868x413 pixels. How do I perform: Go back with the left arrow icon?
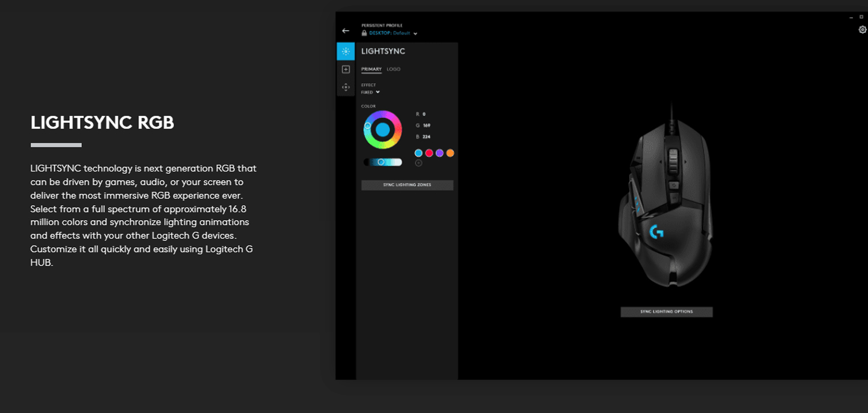[346, 31]
